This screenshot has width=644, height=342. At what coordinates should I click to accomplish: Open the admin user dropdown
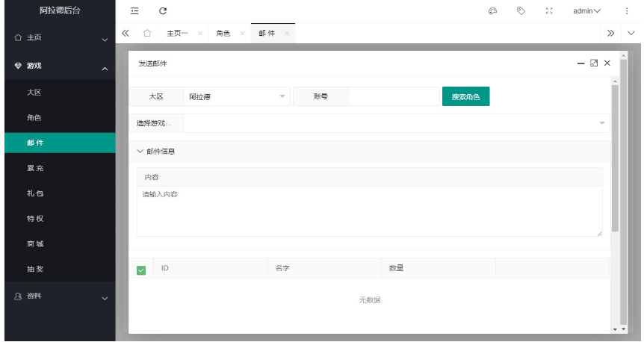(x=586, y=10)
